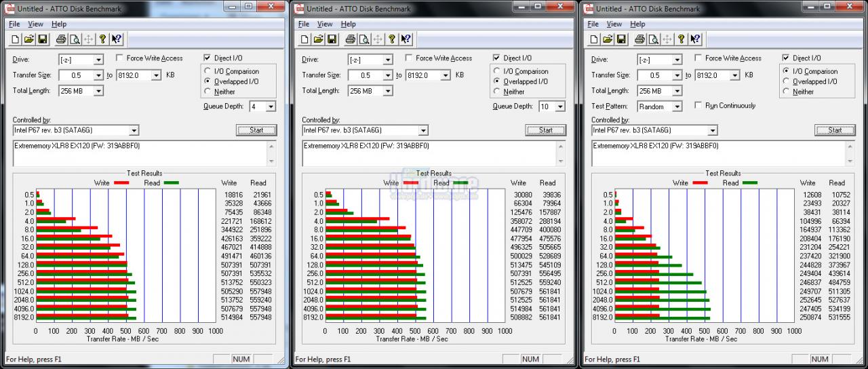Open Controlled by dropdown in left window

pos(134,130)
